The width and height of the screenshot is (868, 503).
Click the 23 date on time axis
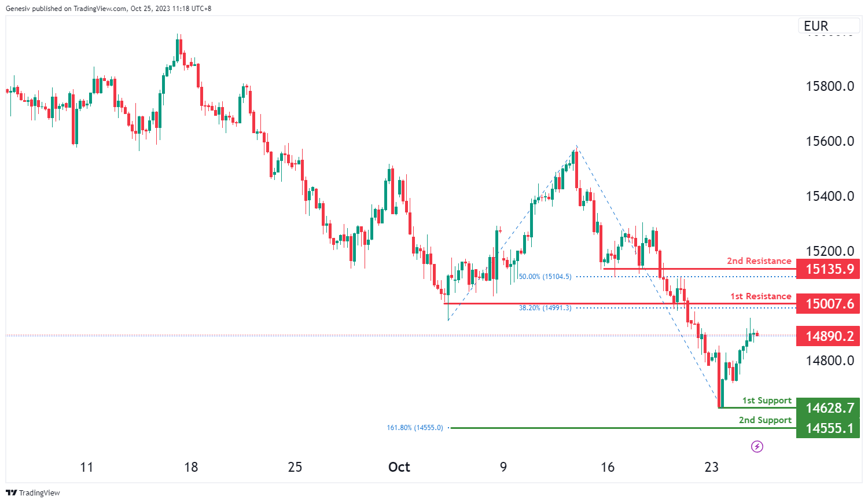(712, 467)
